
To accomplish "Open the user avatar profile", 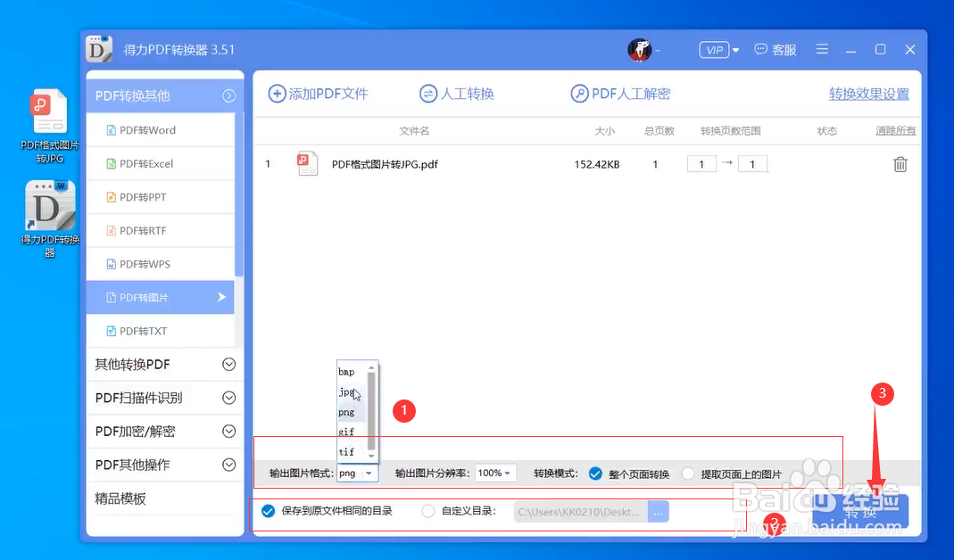I will [x=640, y=49].
